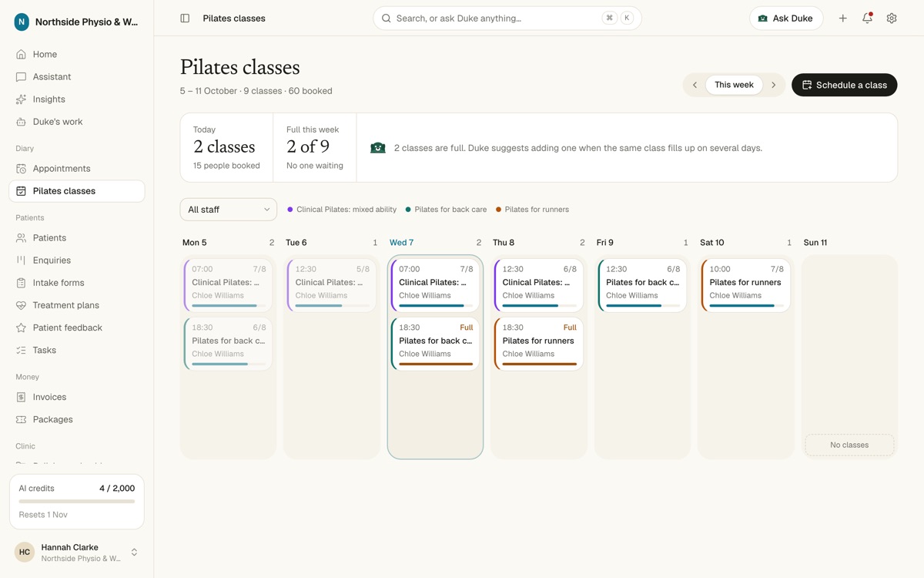Click the Patients people icon
The image size is (924, 578).
[21, 238]
